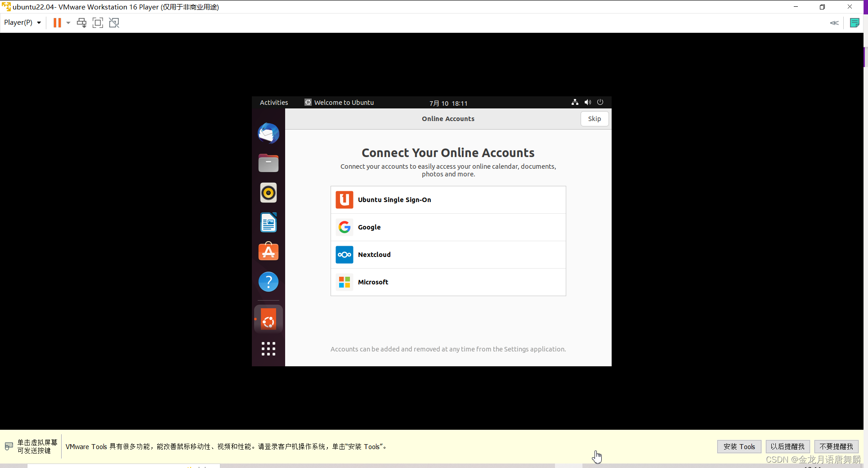Open the power menu in Ubuntu's top bar
This screenshot has height=468, width=868.
tap(600, 102)
